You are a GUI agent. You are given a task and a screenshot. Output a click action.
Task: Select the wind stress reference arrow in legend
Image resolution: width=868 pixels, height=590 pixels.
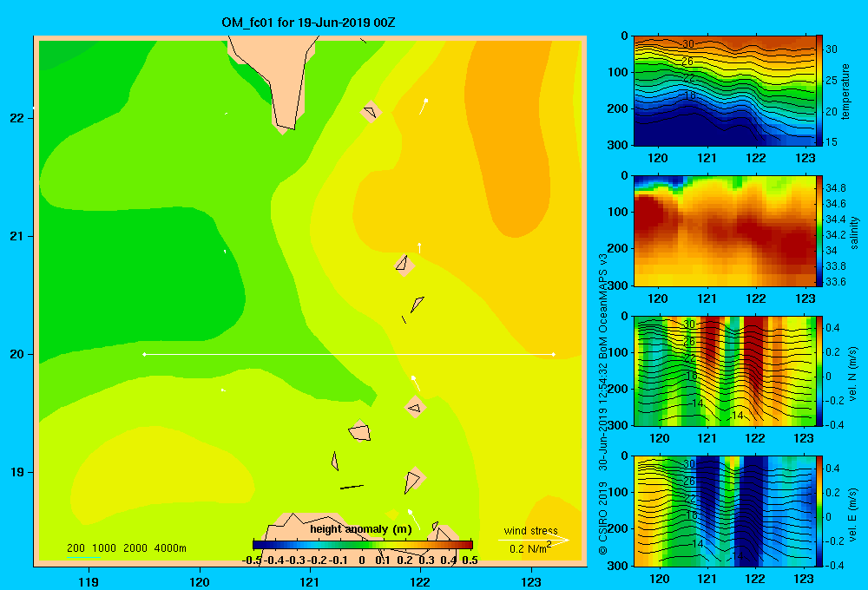[534, 540]
